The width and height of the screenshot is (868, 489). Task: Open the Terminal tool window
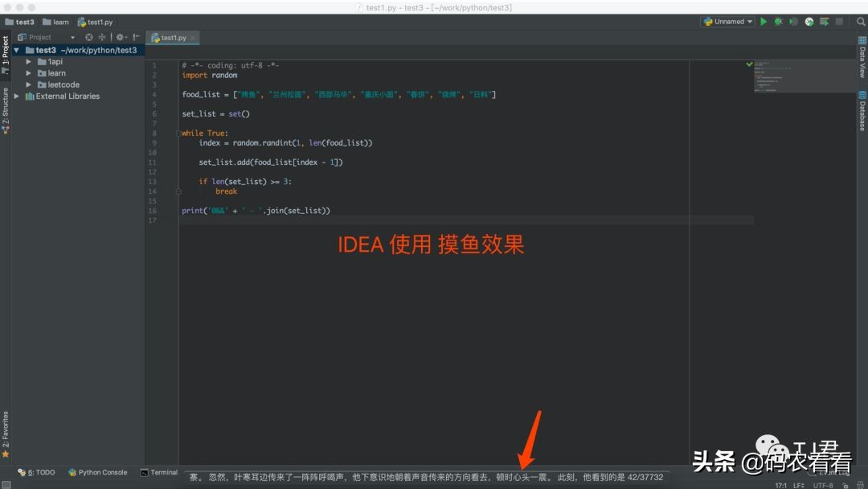point(159,473)
